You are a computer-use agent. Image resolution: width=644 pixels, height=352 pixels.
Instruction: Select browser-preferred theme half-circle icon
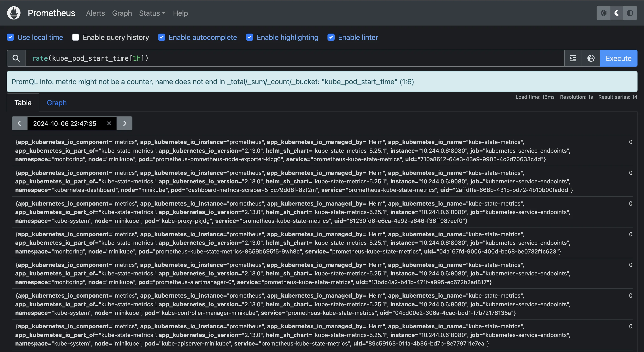[x=630, y=13]
